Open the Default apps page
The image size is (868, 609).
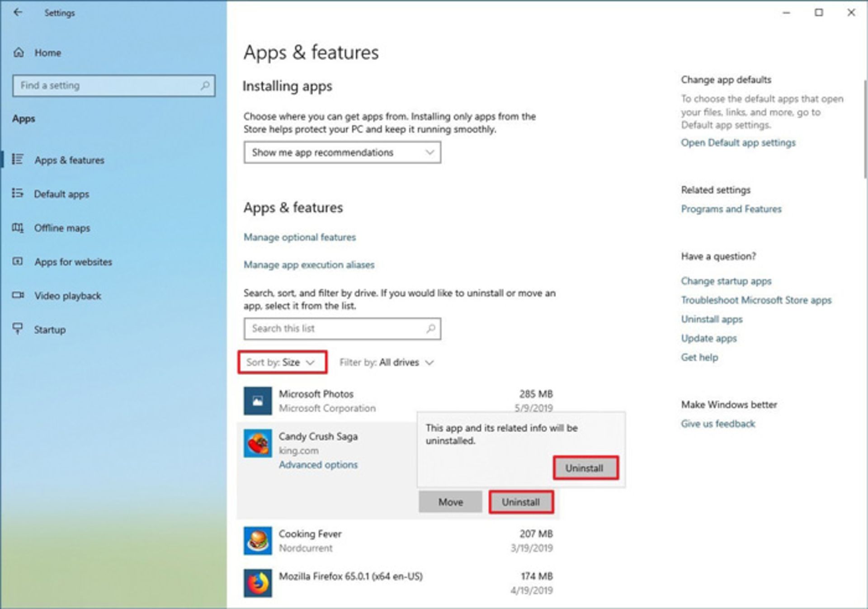[x=61, y=194]
